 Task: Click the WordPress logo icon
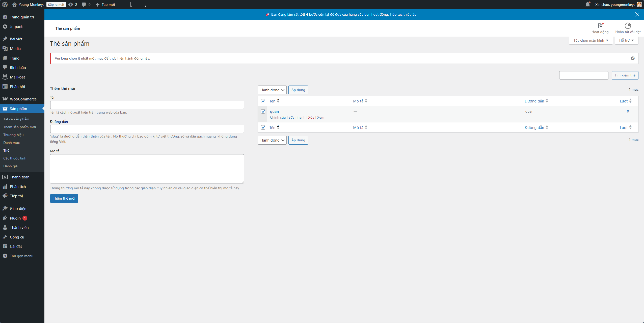click(5, 5)
